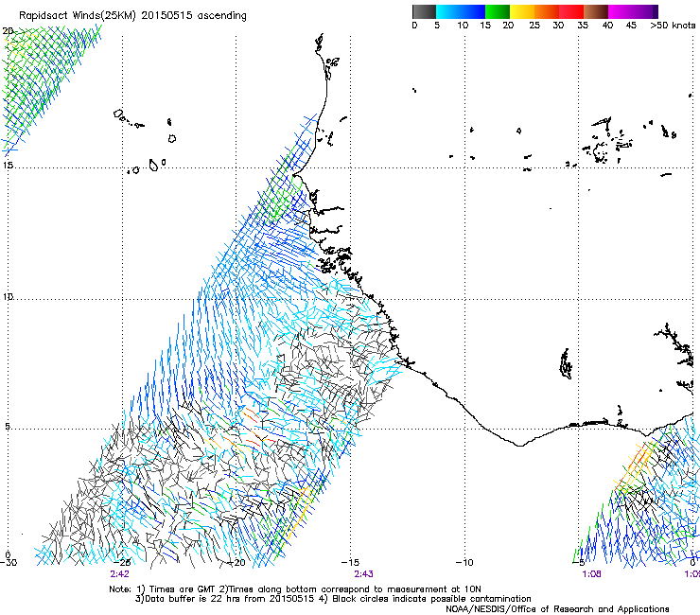Click the latitude label "5" on left axis
Viewport: 700px width, 615px height.
8,426
